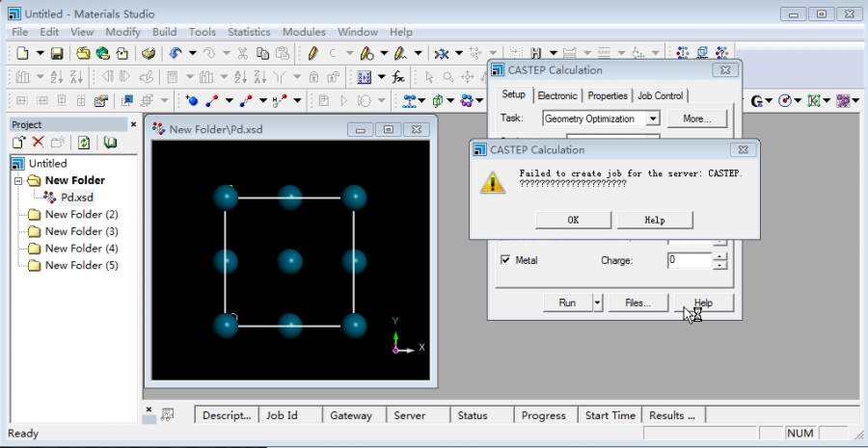Screen dimensions: 868x448
Task: Click the blue grid icon beside fx
Action: [x=365, y=77]
